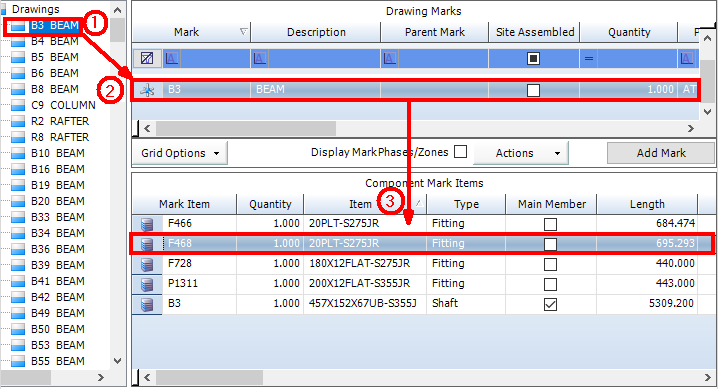Open the Actions dropdown menu
The height and width of the screenshot is (389, 718).
pyautogui.click(x=521, y=153)
